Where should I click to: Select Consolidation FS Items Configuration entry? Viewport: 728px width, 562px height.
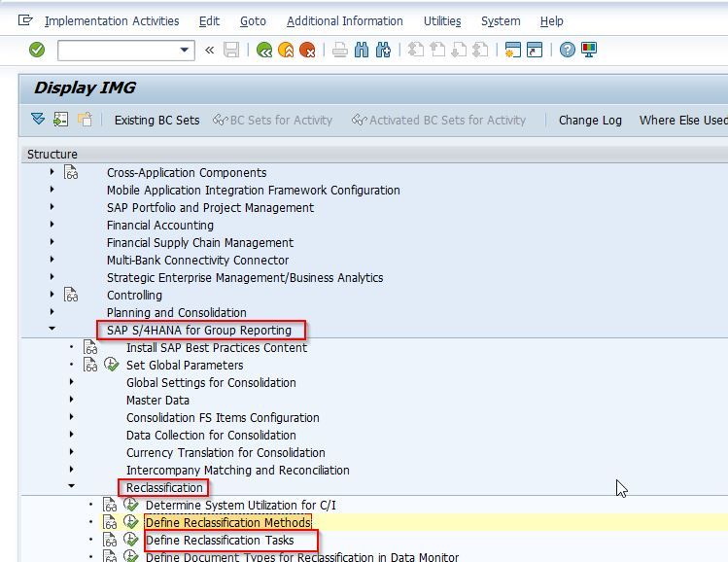223,418
